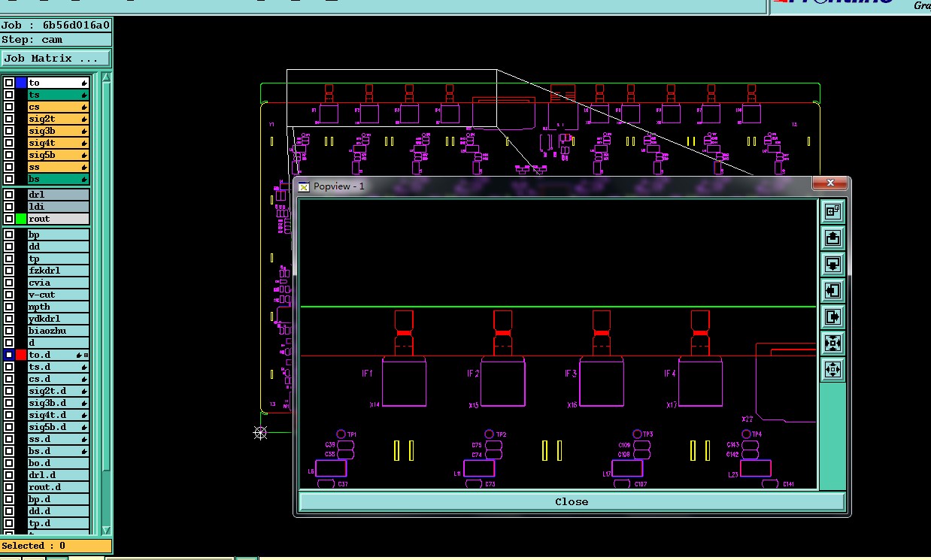
Task: Toggle display checkbox for layer 'rout.d'
Action: coord(9,487)
